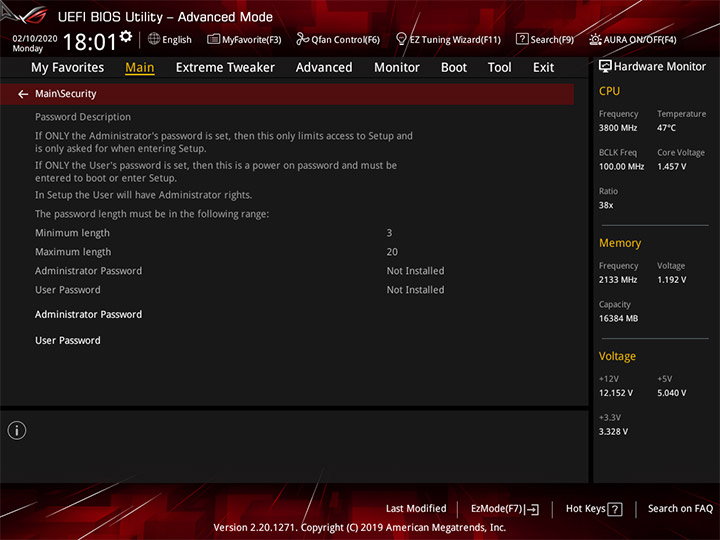Go back using the Main\Security arrow
This screenshot has height=540, width=720.
pyautogui.click(x=23, y=94)
